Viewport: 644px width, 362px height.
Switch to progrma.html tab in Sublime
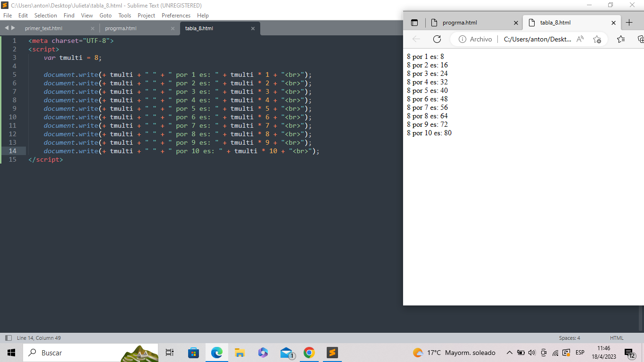tap(121, 28)
